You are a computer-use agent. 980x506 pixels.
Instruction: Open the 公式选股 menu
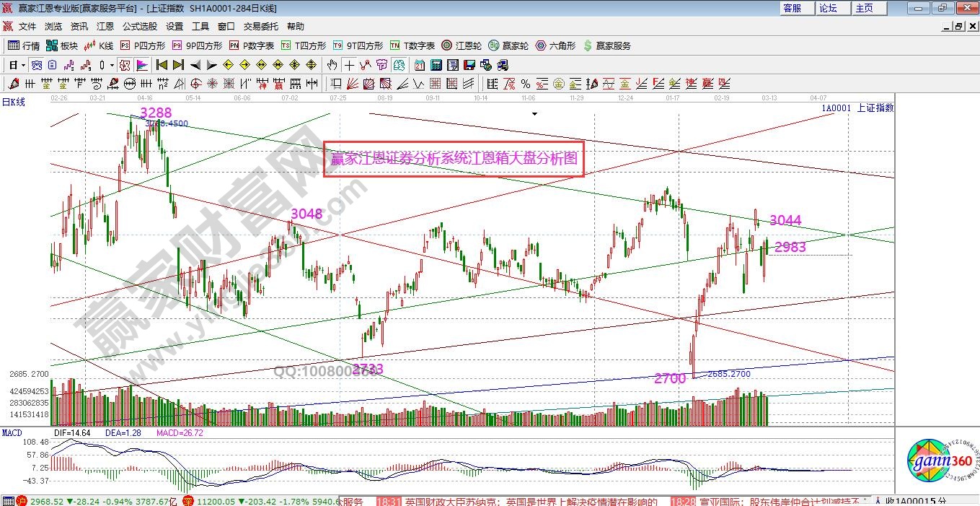click(139, 27)
